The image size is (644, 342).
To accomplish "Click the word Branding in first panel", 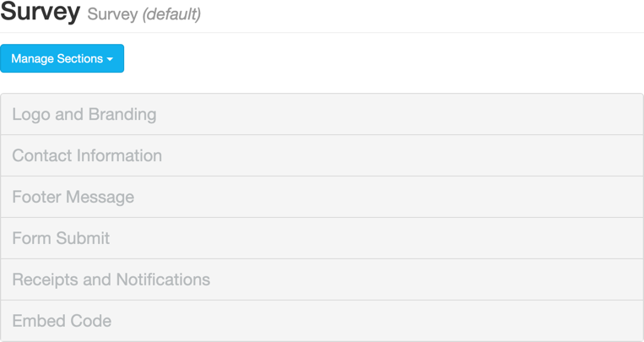I will coord(122,115).
